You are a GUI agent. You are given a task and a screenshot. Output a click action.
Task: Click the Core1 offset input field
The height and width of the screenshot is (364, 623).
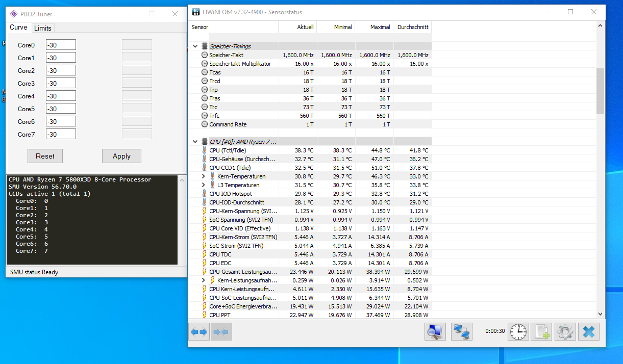[61, 58]
